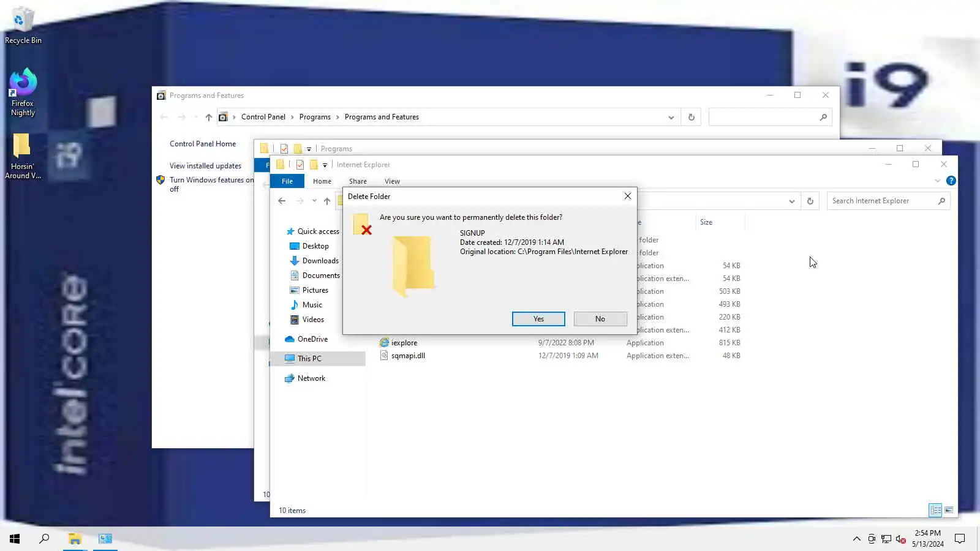Screen dimensions: 980x551
Task: Open the Action Center notifications icon
Action: pyautogui.click(x=960, y=539)
